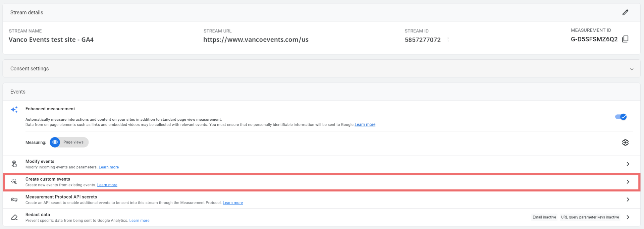Click the pencil edit stream details icon

click(625, 12)
